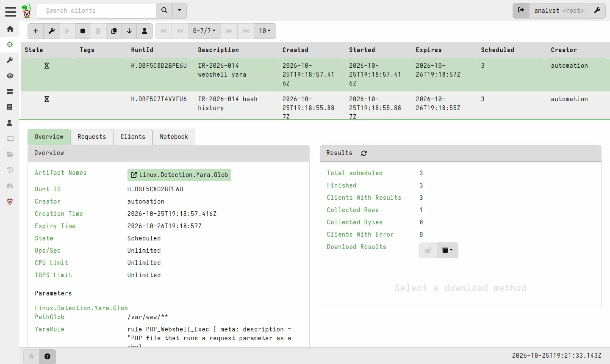Open View Artifacts wrench icon in sidebar

[10, 60]
